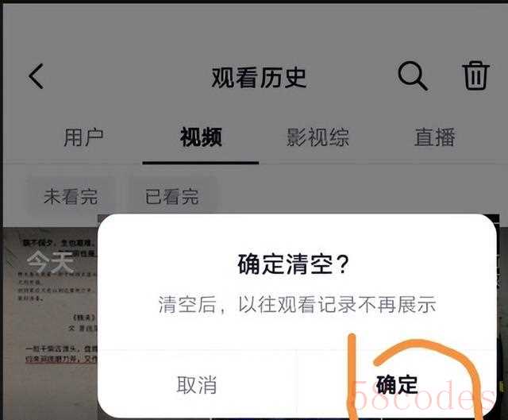Image resolution: width=508 pixels, height=420 pixels.
Task: Toggle the 未看完 filter chip
Action: pyautogui.click(x=71, y=196)
